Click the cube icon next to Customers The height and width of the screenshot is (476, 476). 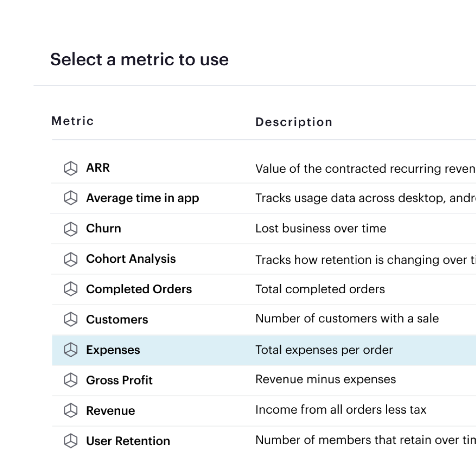(x=71, y=319)
